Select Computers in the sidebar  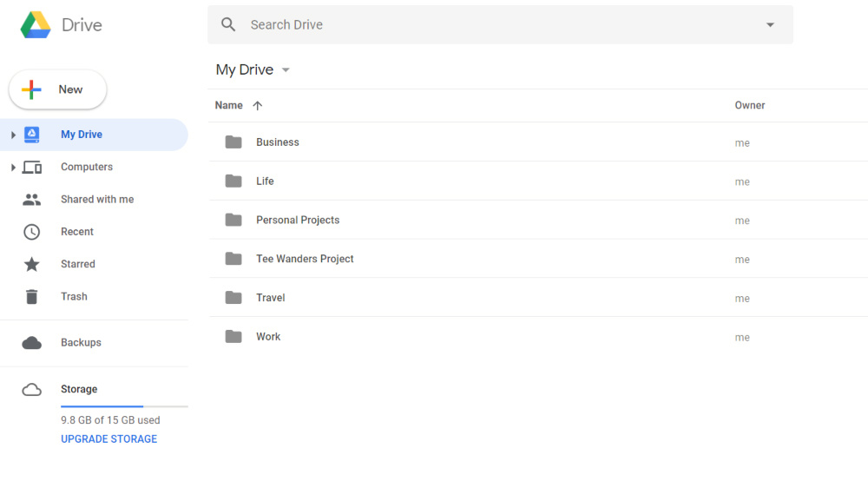click(x=87, y=167)
